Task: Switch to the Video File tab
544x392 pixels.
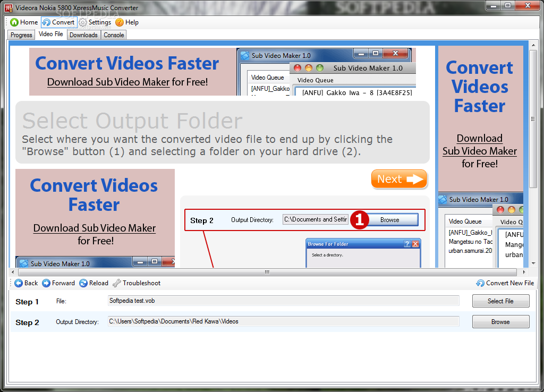Action: point(50,34)
